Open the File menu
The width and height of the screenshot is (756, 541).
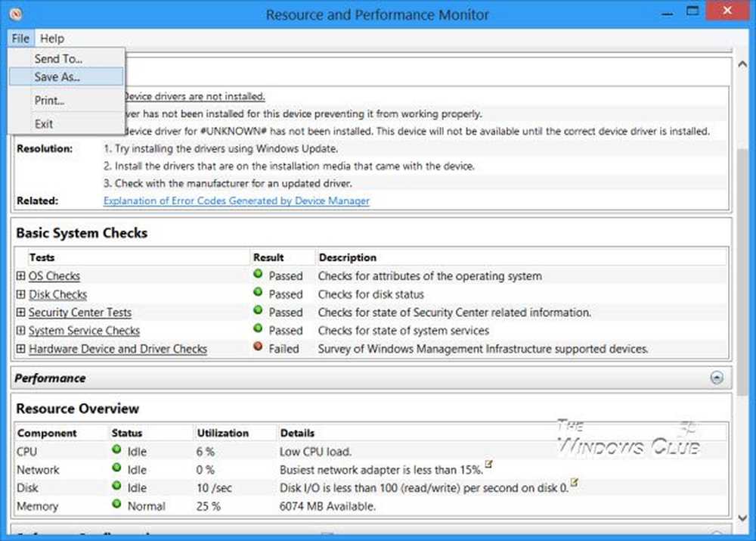click(x=20, y=38)
